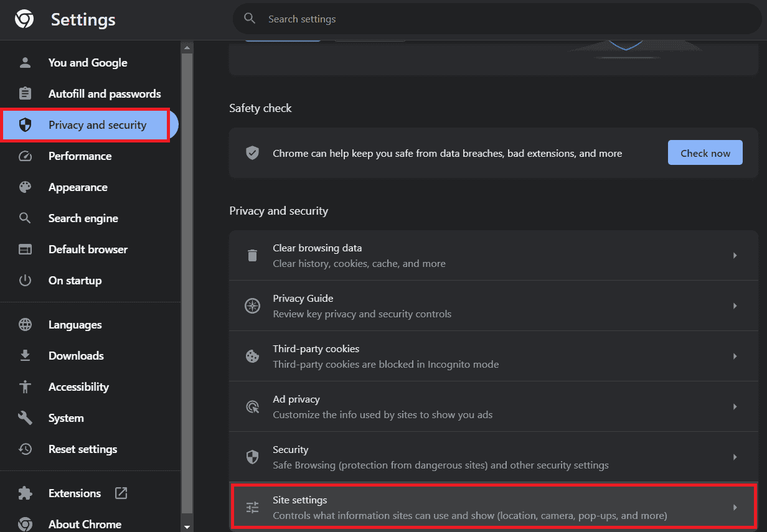Viewport: 767px width, 532px height.
Task: Click the Downloads arrow icon in sidebar
Action: [x=25, y=355]
